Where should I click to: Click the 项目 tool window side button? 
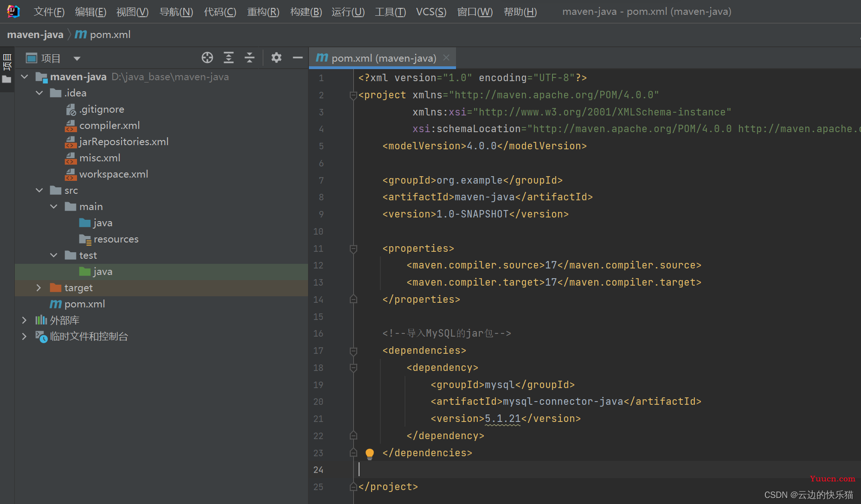coord(7,69)
